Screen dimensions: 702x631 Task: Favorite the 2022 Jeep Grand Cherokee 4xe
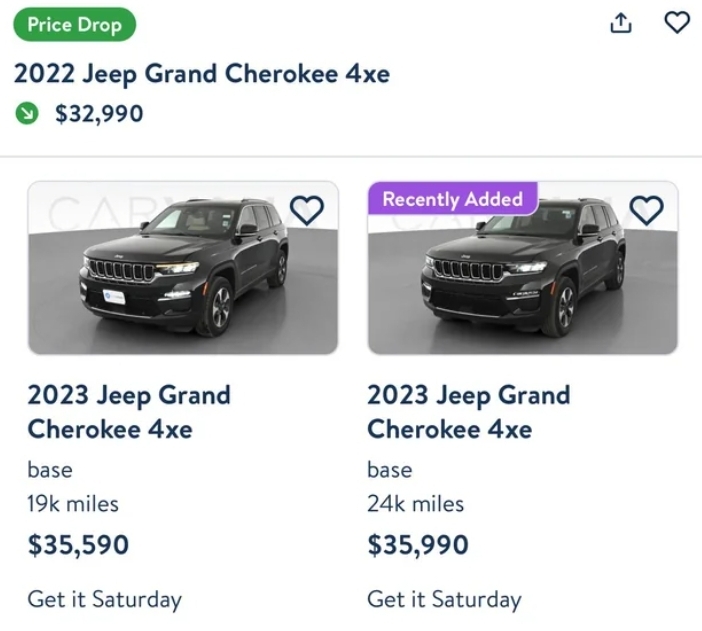(x=677, y=22)
